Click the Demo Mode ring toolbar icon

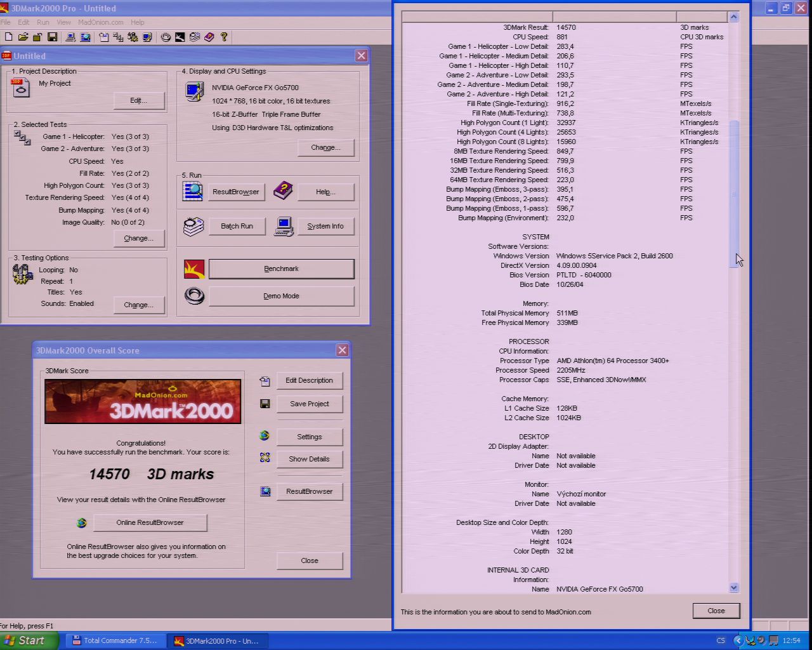point(166,37)
